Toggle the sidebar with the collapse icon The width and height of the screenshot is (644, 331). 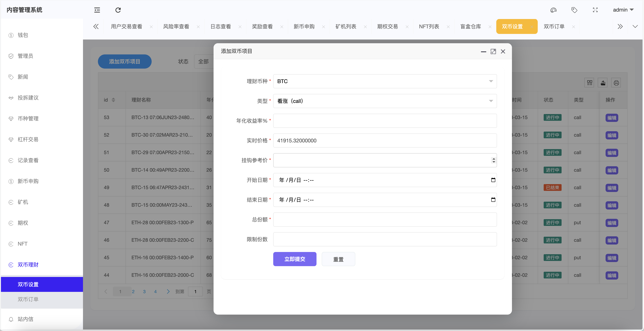coord(97,10)
